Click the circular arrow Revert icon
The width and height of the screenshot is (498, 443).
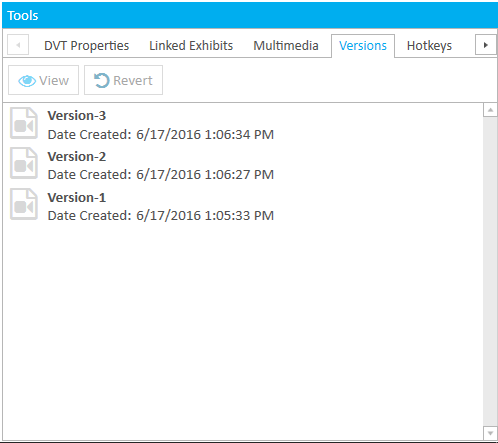point(102,80)
